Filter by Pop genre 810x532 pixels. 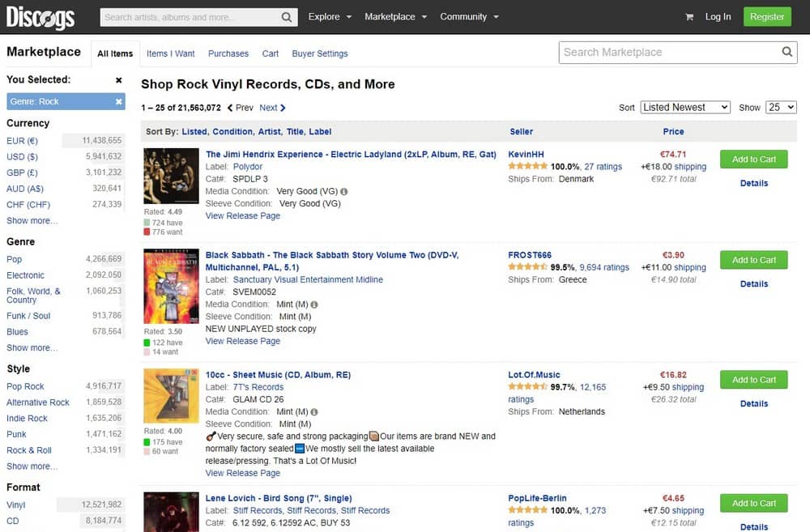14,259
